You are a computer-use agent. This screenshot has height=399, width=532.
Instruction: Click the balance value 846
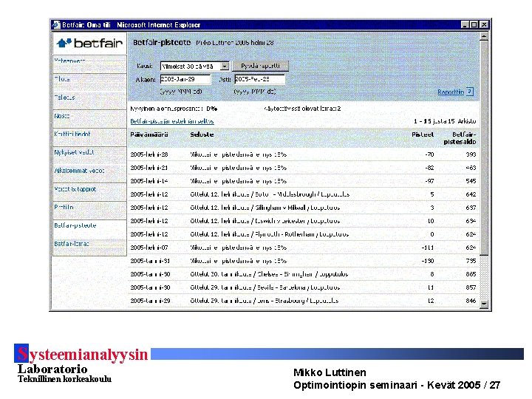471,301
